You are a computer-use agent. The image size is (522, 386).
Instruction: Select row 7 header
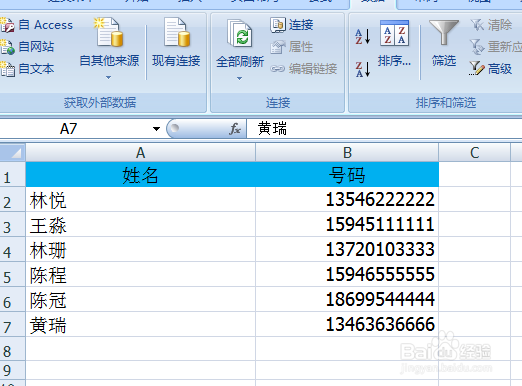(12, 324)
